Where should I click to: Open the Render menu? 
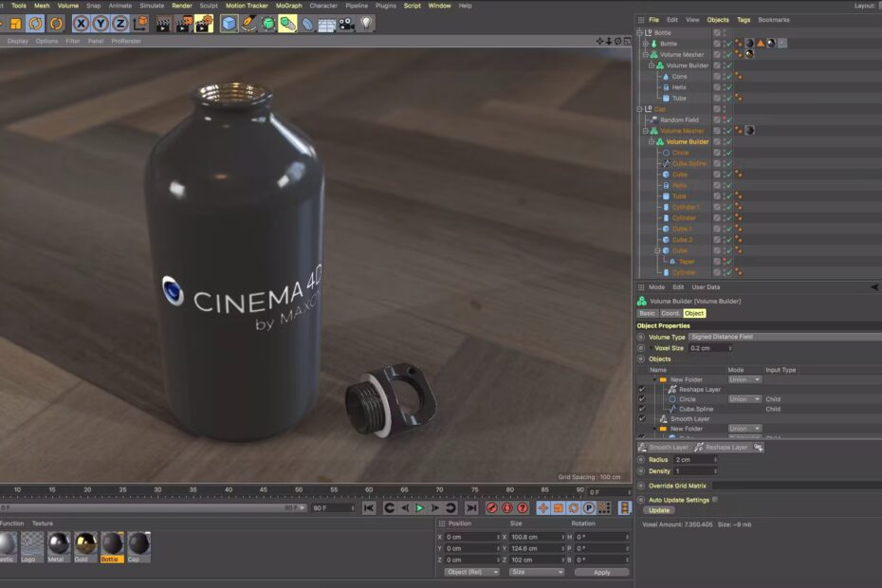[x=182, y=6]
